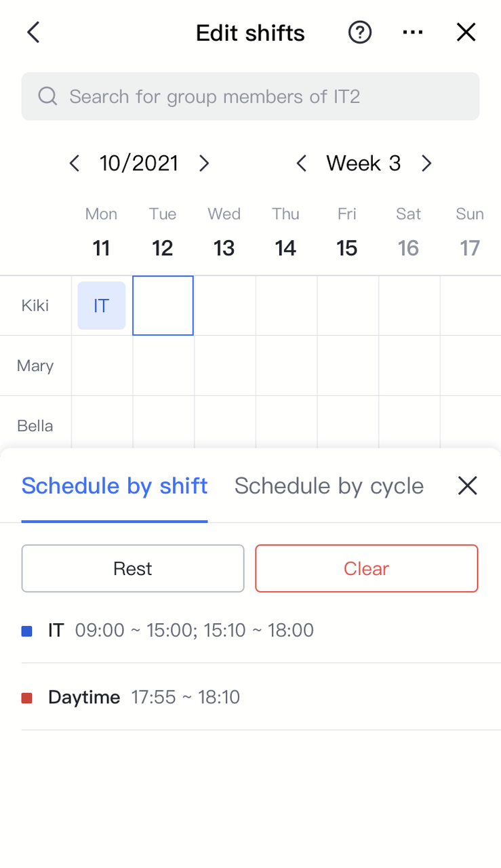Focus the group members search field
This screenshot has height=868, width=501.
(x=264, y=96)
